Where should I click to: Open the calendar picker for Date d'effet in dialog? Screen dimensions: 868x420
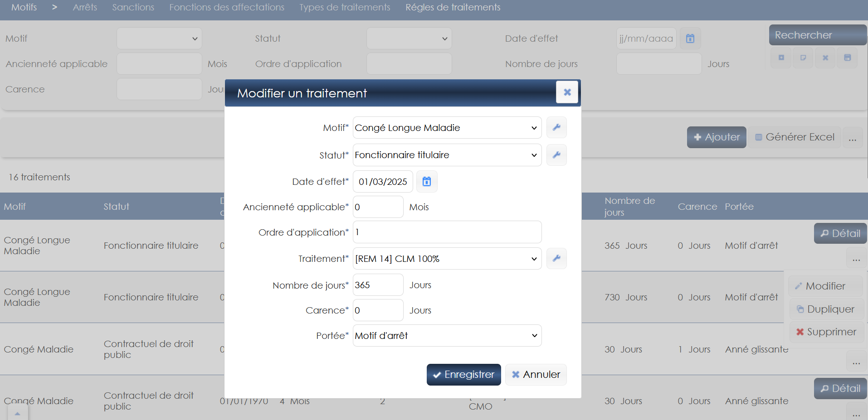426,182
